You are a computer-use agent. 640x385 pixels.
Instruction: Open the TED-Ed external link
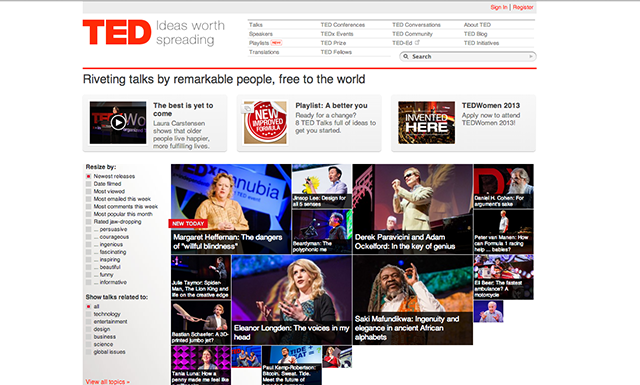[406, 43]
